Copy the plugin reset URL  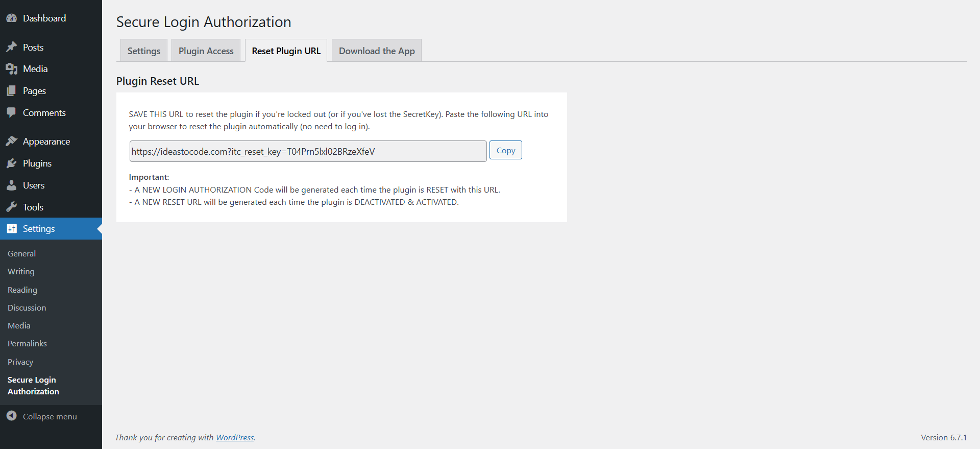pos(505,150)
